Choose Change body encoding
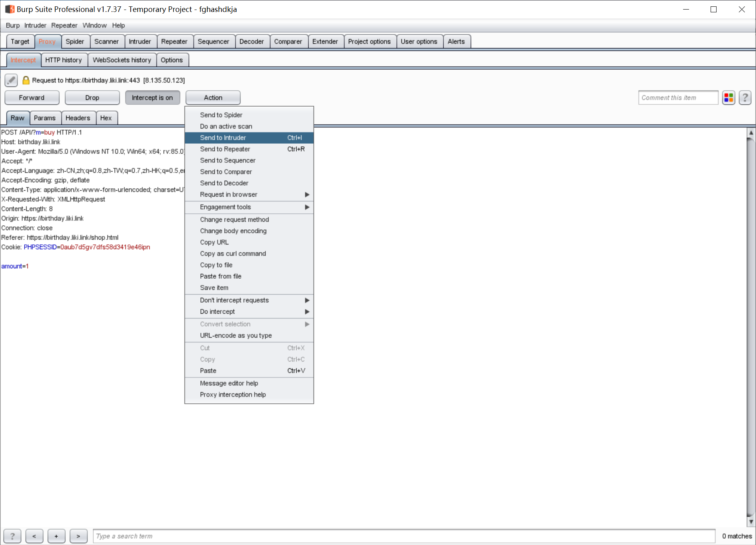Viewport: 756px width, 545px height. pos(249,231)
